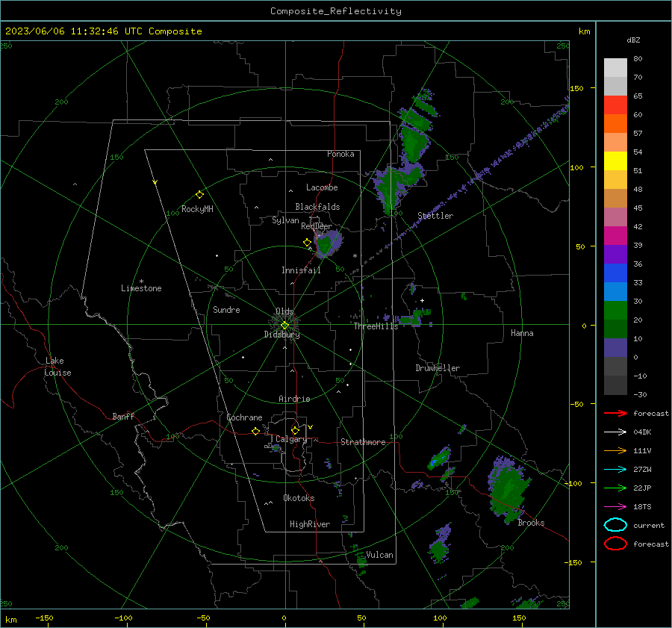
Task: Click the Olds town label
Action: click(284, 311)
